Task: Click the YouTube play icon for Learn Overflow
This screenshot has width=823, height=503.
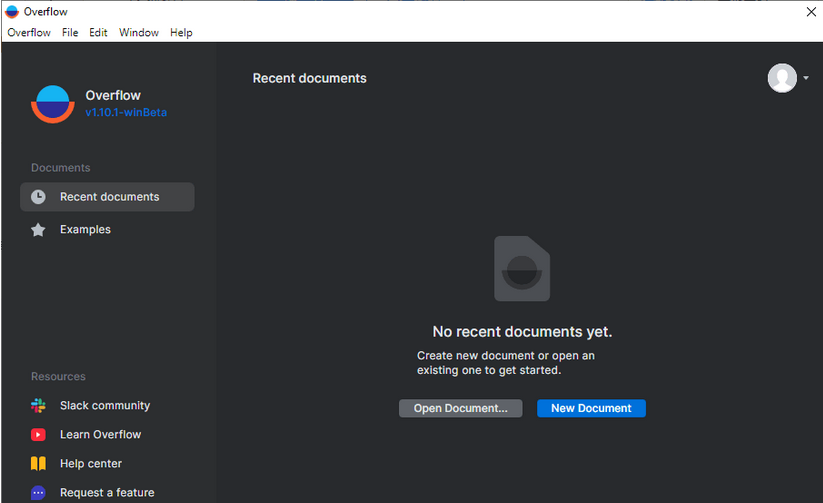Action: pos(38,435)
